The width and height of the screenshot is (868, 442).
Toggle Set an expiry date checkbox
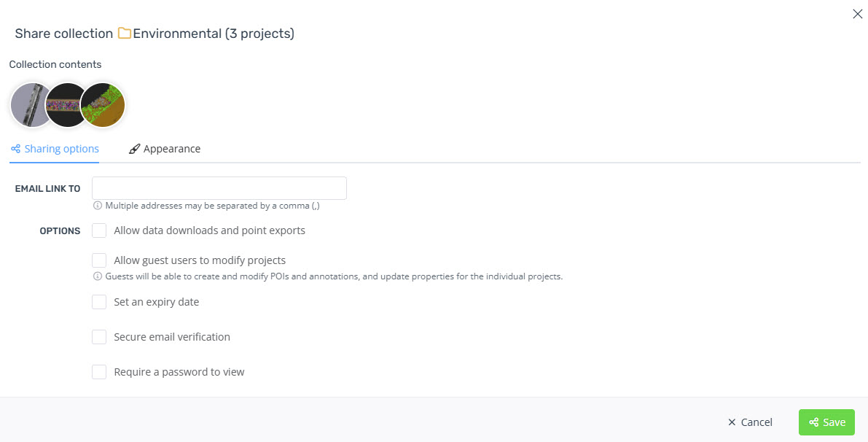point(99,302)
